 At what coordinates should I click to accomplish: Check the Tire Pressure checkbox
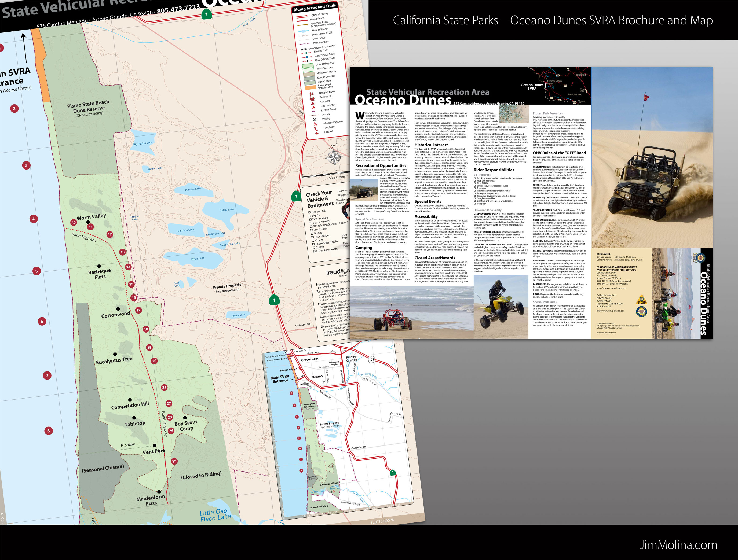click(310, 219)
